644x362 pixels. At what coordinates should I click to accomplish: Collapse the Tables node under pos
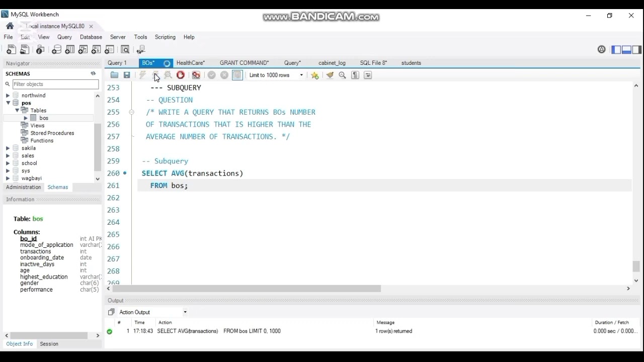click(x=17, y=111)
